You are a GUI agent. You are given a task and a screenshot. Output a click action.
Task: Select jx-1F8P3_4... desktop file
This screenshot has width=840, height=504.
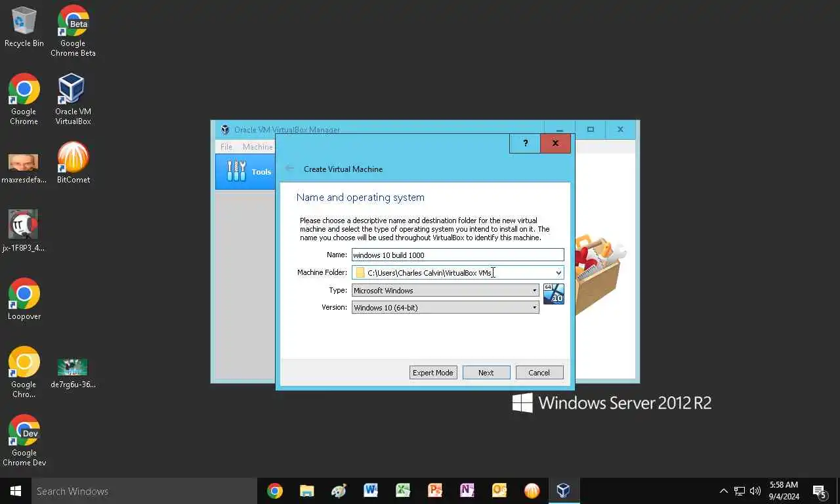coord(24,231)
